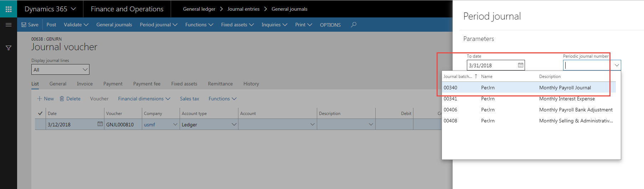Toggle select-all checkmark in grid header
The width and height of the screenshot is (644, 189).
[x=40, y=113]
